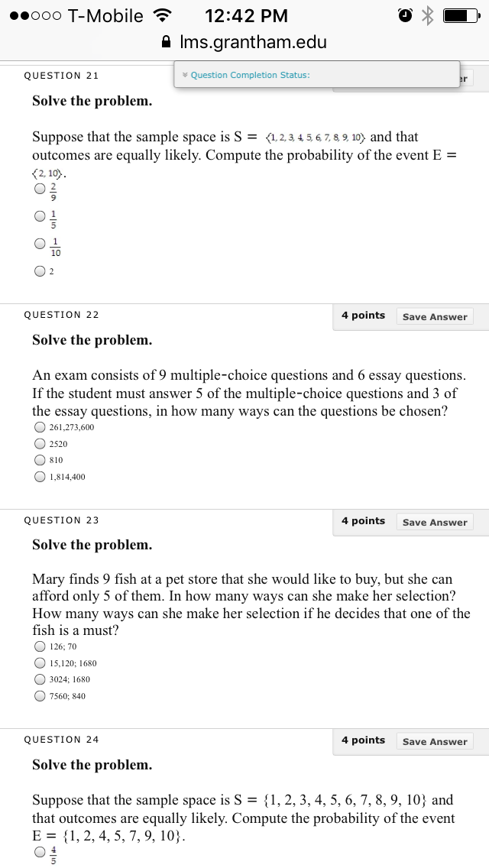Select 7560; 840 in Question 23
The height and width of the screenshot is (868, 489).
click(39, 696)
